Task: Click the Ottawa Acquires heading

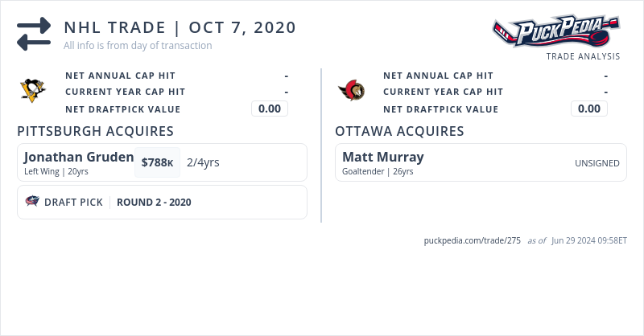Action: [x=399, y=131]
